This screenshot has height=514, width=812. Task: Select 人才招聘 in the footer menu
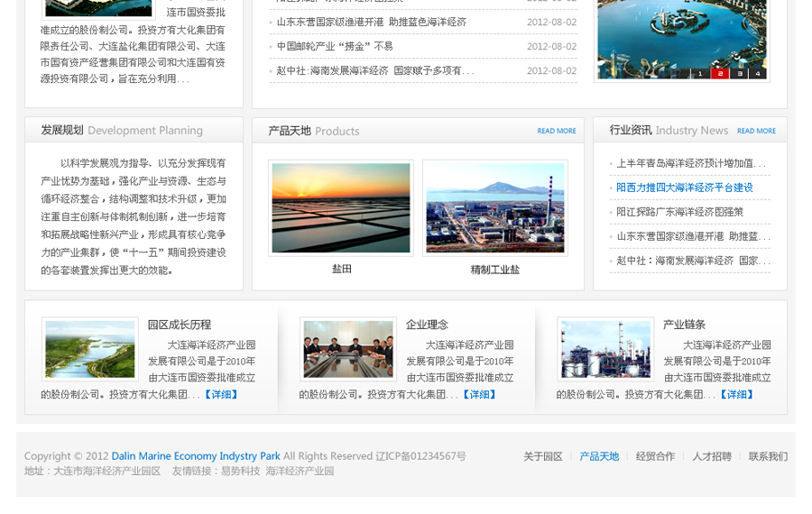pyautogui.click(x=711, y=456)
